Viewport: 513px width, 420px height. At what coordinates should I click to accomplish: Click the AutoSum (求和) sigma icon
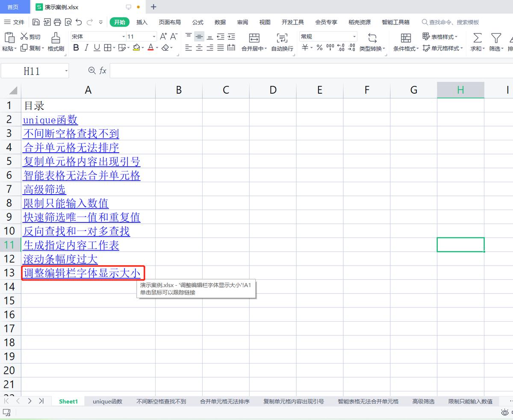[x=477, y=38]
